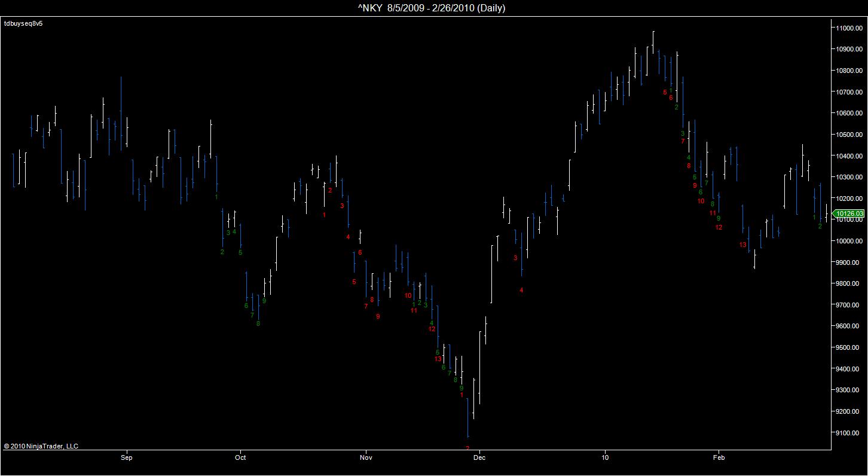Click the 10900.00 price axis label
This screenshot has width=868, height=476.
tap(849, 49)
